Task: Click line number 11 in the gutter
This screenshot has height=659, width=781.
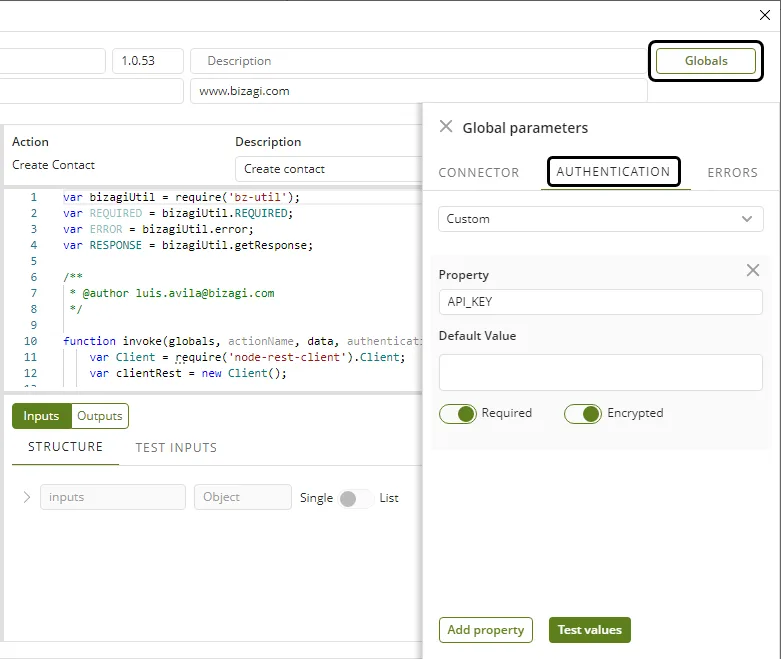Action: pos(30,357)
